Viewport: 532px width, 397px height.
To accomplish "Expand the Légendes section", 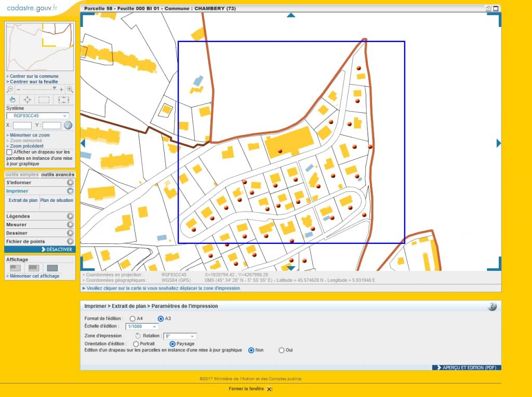I will (x=39, y=216).
